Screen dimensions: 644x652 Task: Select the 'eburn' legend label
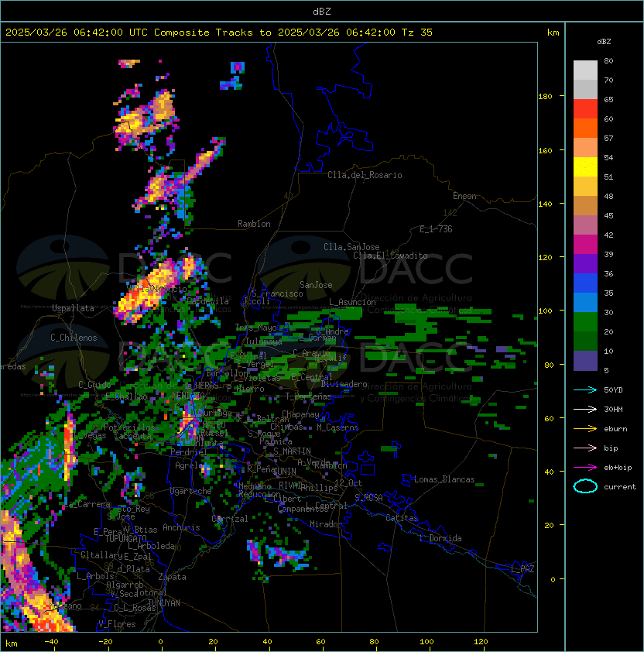tap(615, 429)
